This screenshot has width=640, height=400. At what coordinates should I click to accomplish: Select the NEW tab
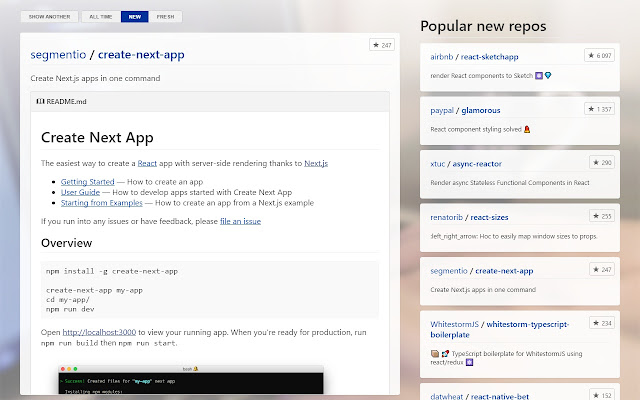tap(135, 17)
